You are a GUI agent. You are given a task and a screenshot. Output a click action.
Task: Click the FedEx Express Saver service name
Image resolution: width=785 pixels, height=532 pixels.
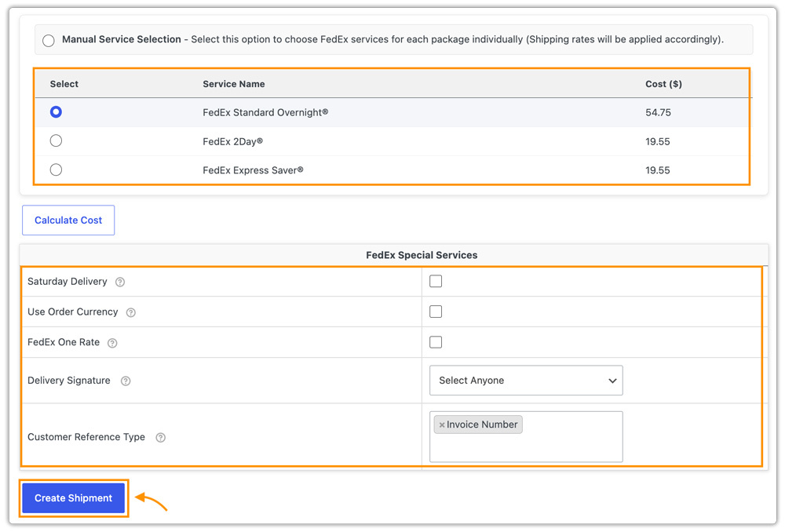tap(253, 170)
